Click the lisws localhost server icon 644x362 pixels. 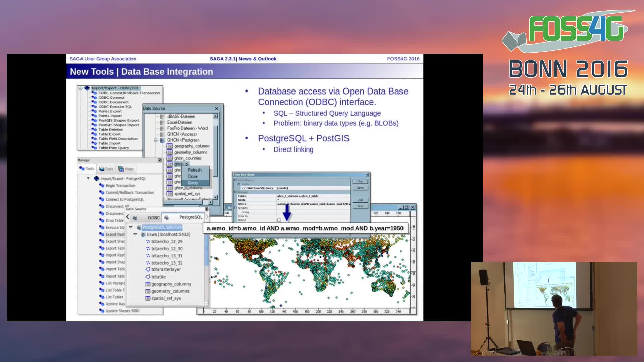tap(144, 234)
